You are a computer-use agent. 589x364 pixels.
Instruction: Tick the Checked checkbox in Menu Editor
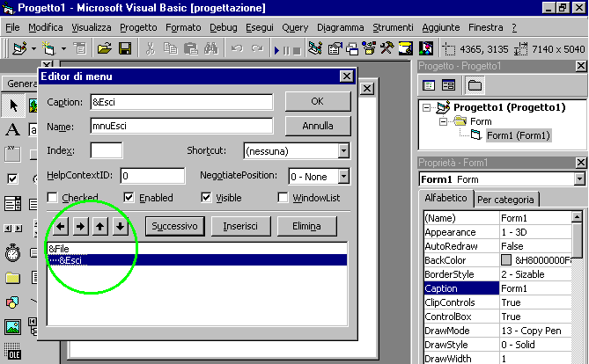pyautogui.click(x=52, y=197)
